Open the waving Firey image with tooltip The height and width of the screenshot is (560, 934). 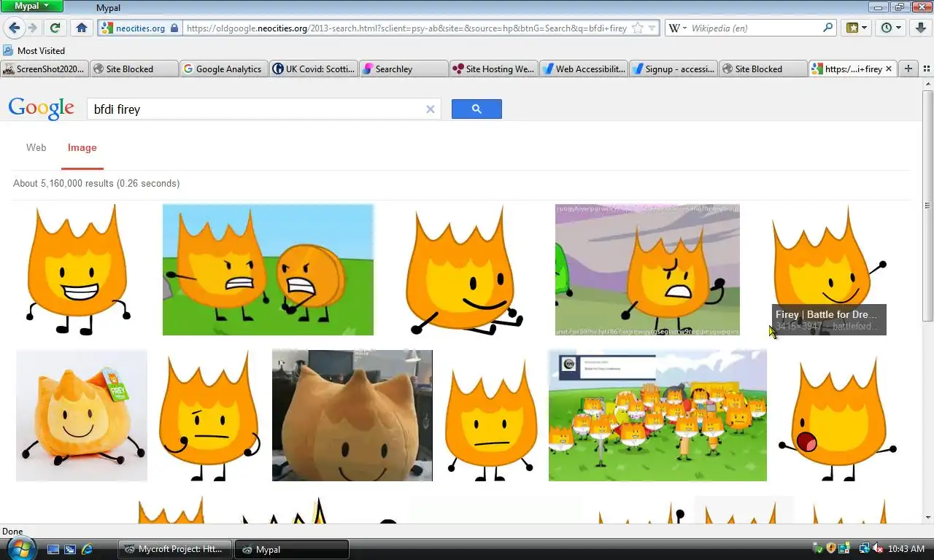(x=828, y=270)
